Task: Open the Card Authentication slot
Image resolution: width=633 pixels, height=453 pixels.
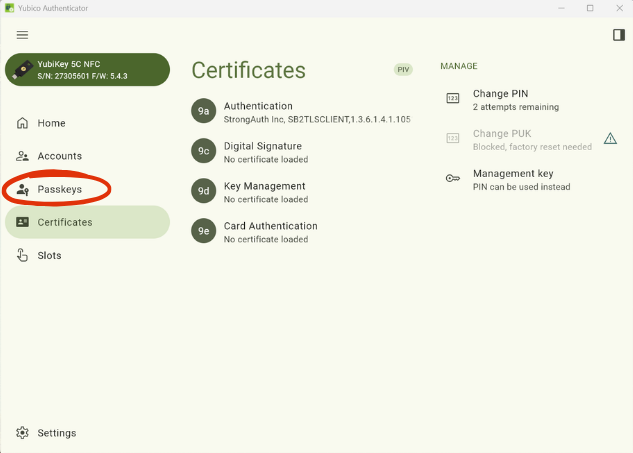Action: [x=302, y=232]
